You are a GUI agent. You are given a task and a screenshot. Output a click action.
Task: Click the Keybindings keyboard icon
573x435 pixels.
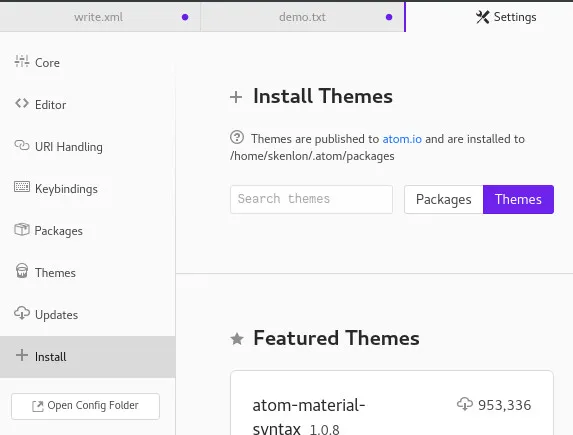(x=22, y=187)
